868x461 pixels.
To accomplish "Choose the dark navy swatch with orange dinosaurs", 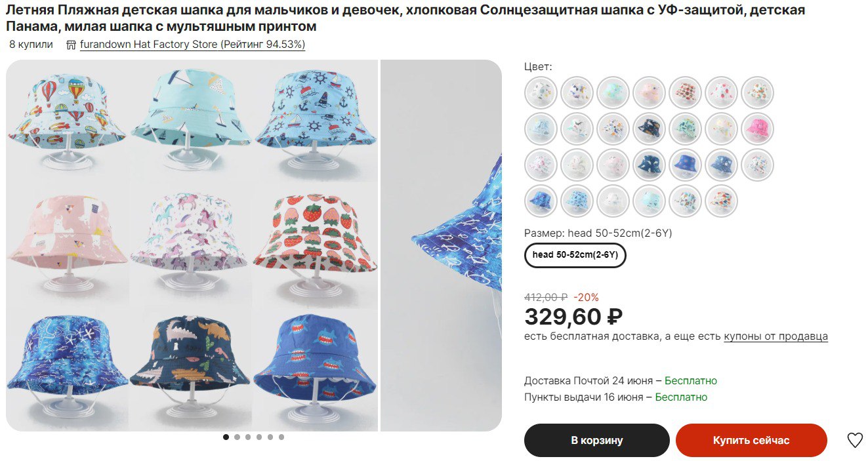I will [649, 129].
